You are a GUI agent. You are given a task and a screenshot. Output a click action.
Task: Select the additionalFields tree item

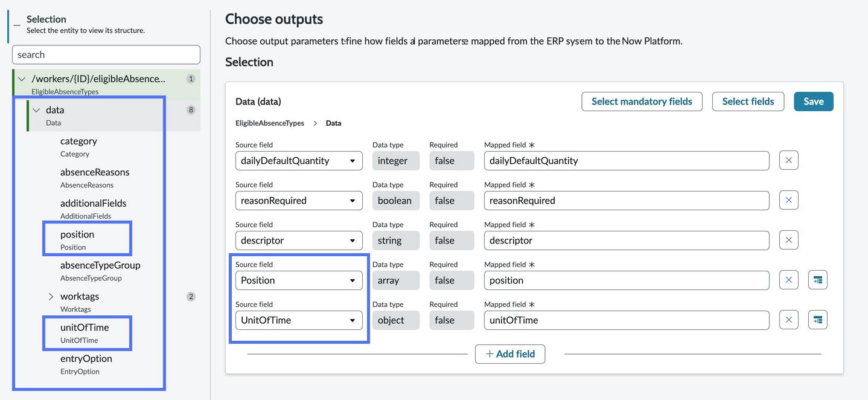93,208
